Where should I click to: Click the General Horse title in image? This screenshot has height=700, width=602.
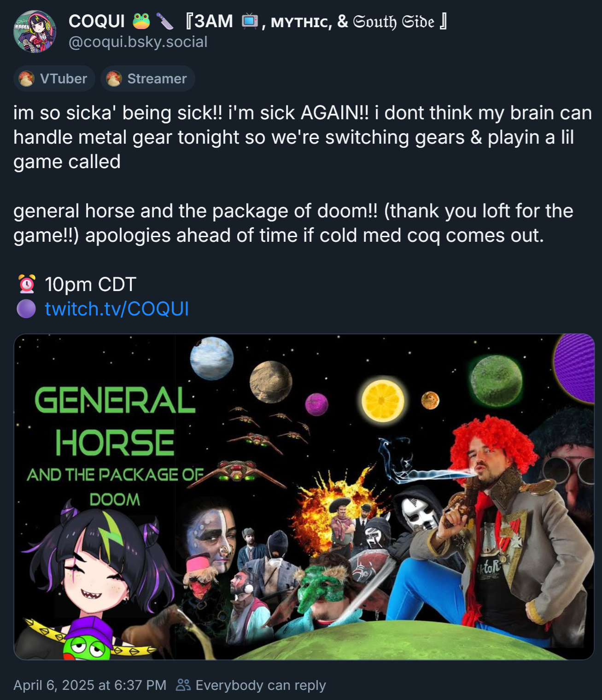115,421
